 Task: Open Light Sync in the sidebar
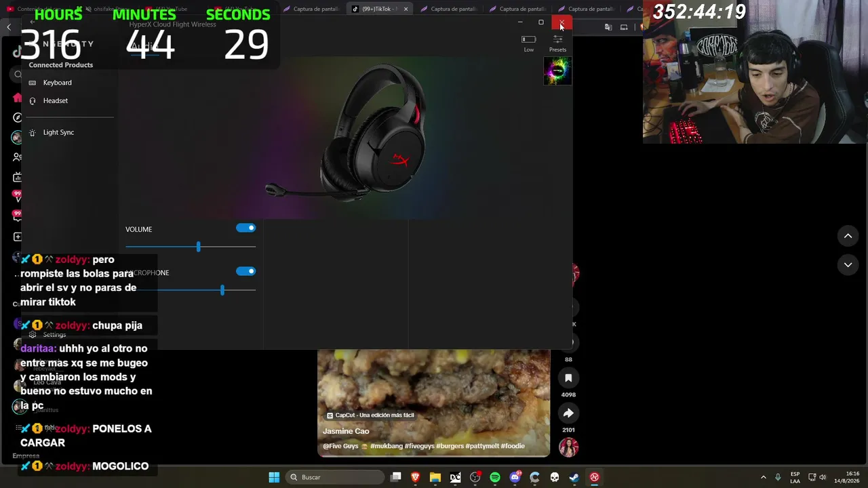pos(58,132)
